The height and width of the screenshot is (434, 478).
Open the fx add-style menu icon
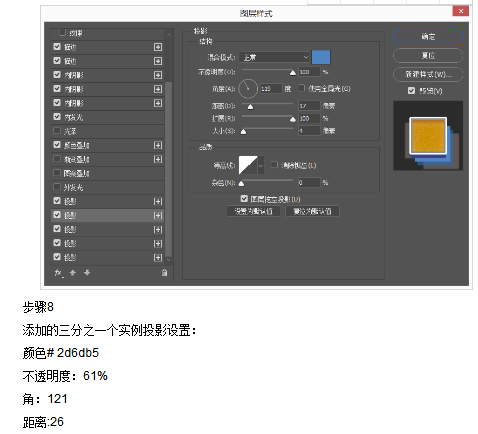(x=58, y=273)
